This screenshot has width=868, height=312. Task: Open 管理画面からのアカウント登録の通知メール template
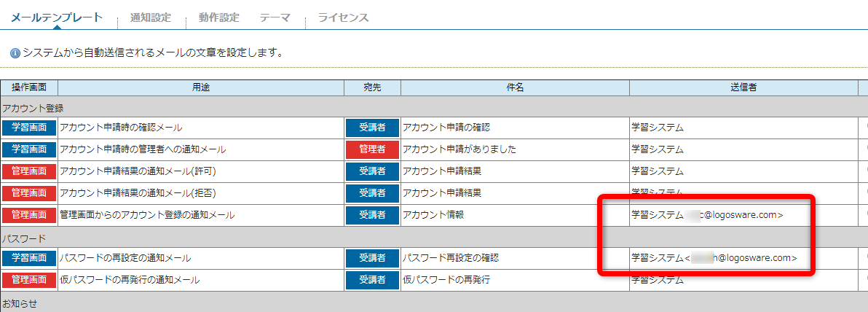[x=147, y=215]
